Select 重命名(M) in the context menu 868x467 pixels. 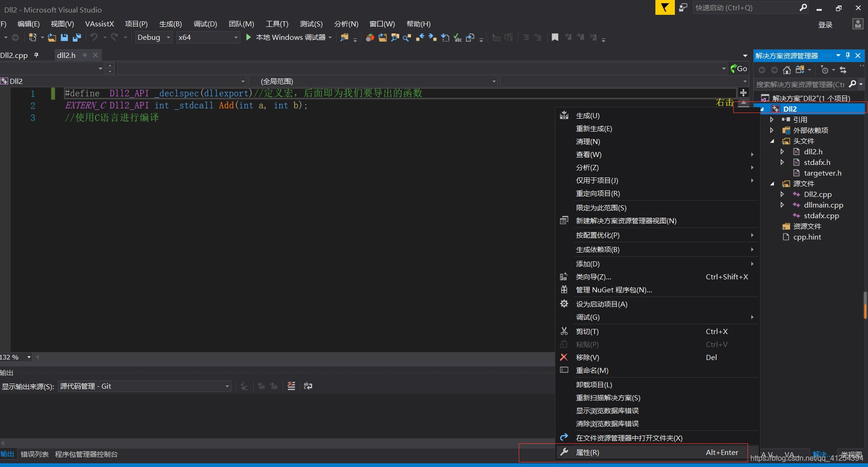656,370
